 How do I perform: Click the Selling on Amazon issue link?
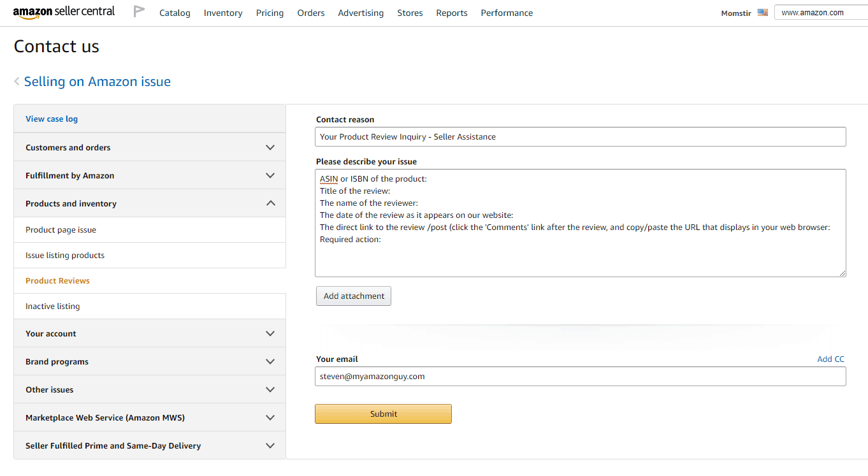[98, 82]
